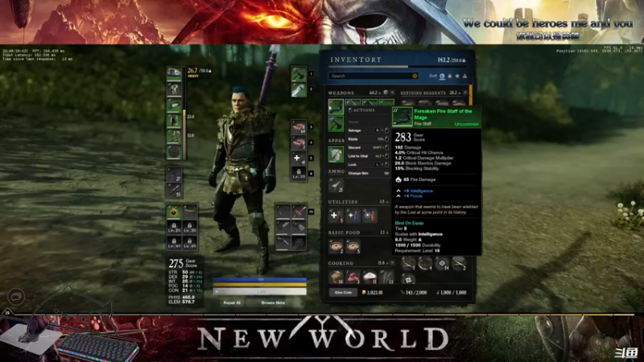644x362 pixels.
Task: Select the Basic Food stack of 5
Action: (353, 246)
